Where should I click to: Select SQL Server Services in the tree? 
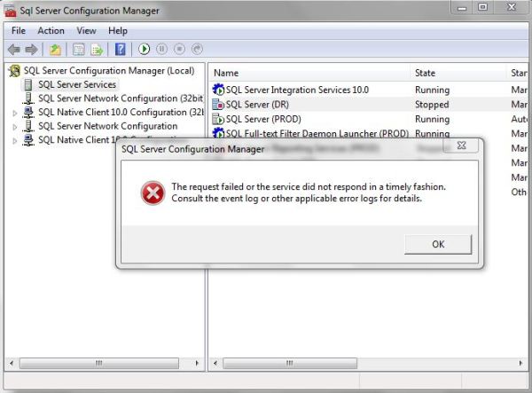coord(76,84)
